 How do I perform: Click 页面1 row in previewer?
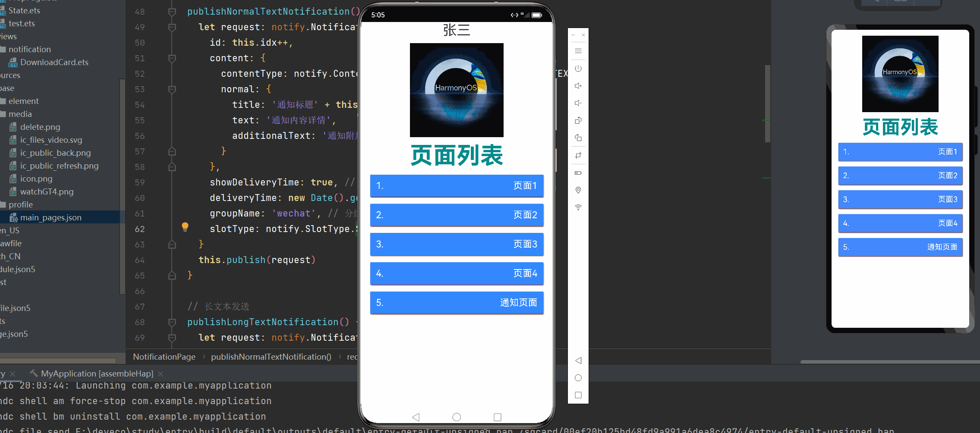(x=900, y=152)
